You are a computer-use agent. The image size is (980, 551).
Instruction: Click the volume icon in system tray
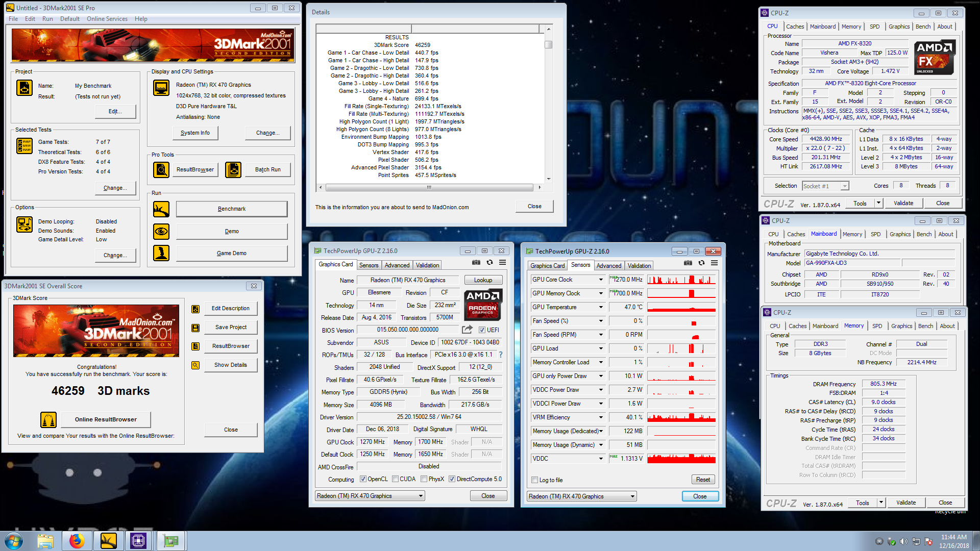pyautogui.click(x=903, y=541)
